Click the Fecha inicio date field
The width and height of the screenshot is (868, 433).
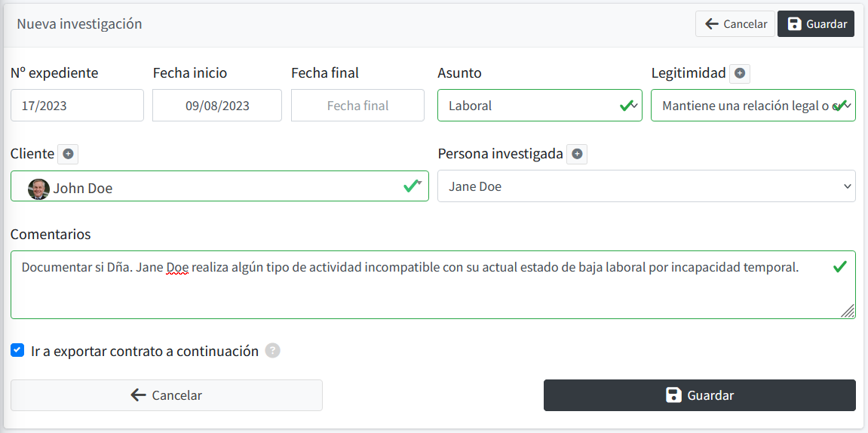click(x=217, y=105)
